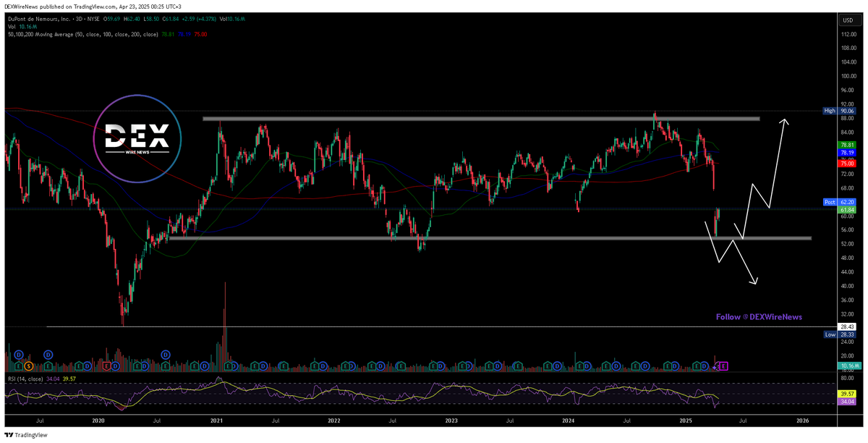Click the 61.84 last price tag
Image resolution: width=868 pixels, height=443 pixels.
pos(847,209)
